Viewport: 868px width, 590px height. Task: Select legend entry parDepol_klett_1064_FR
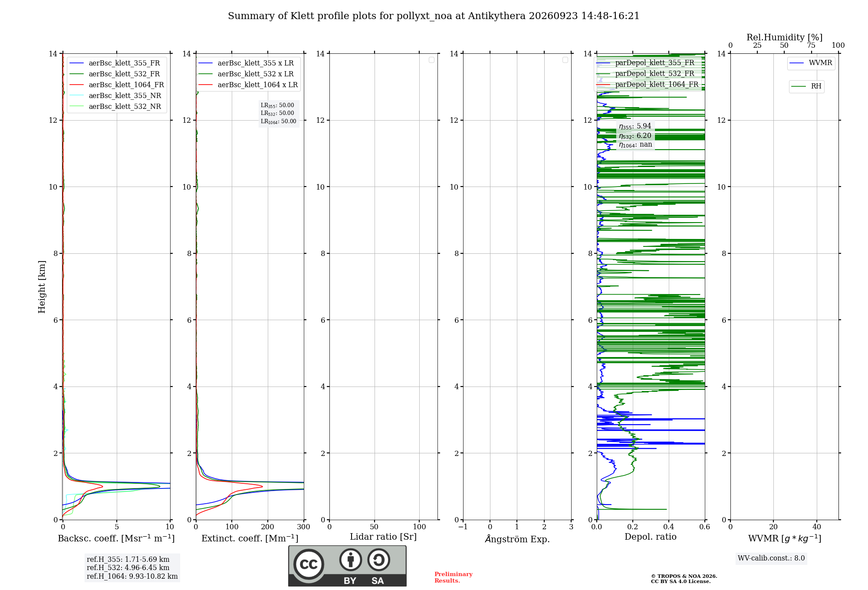point(648,85)
